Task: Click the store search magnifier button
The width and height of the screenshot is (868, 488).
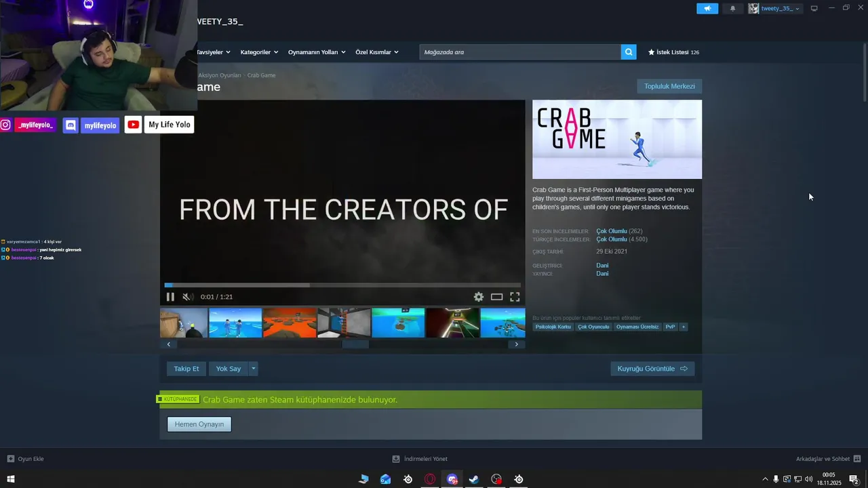Action: [x=629, y=52]
